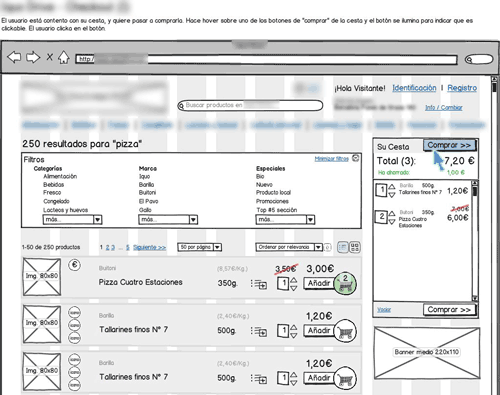Click the http address bar
This screenshot has width=500, height=395.
(x=266, y=60)
